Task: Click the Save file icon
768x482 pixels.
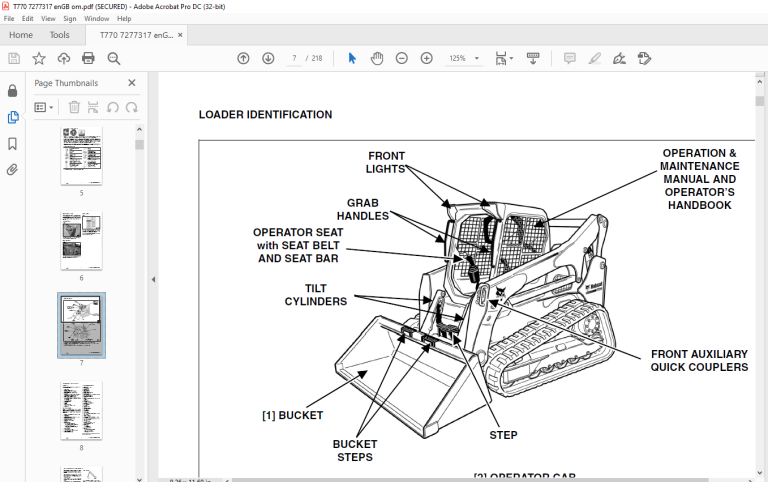Action: 14,59
